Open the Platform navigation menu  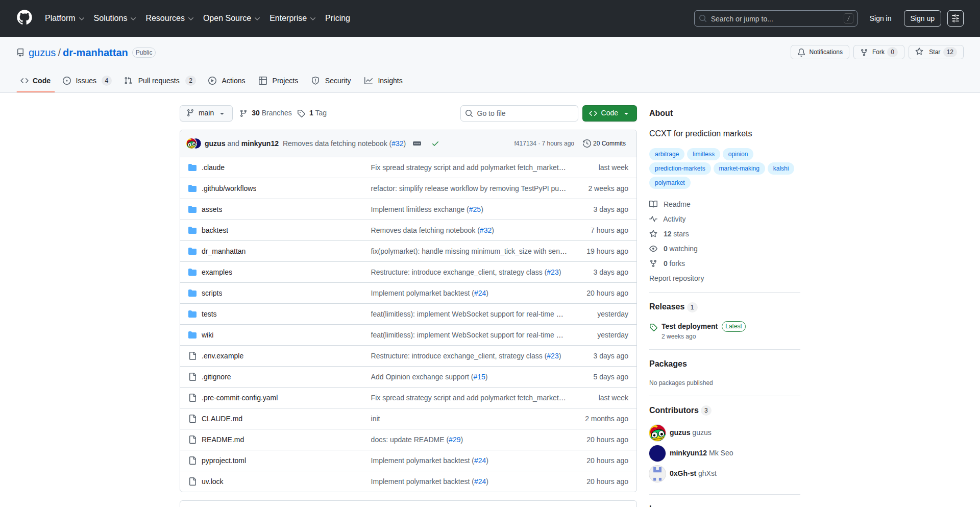coord(64,18)
